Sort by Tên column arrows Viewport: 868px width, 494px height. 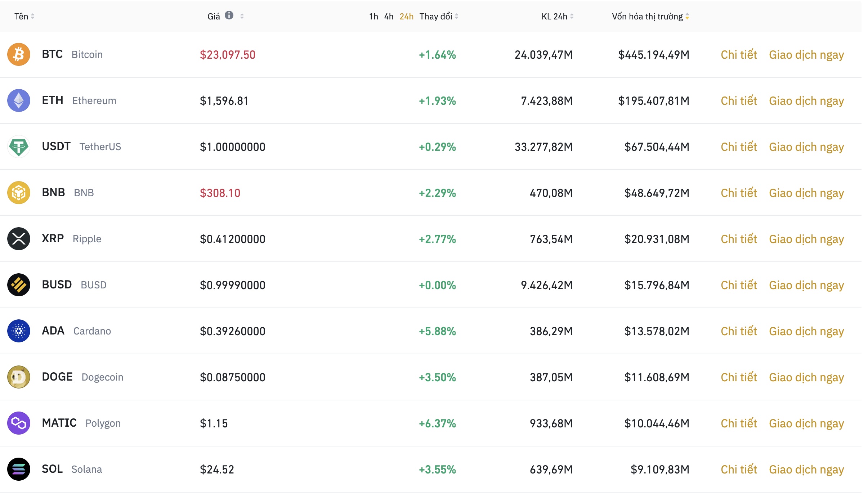point(33,16)
